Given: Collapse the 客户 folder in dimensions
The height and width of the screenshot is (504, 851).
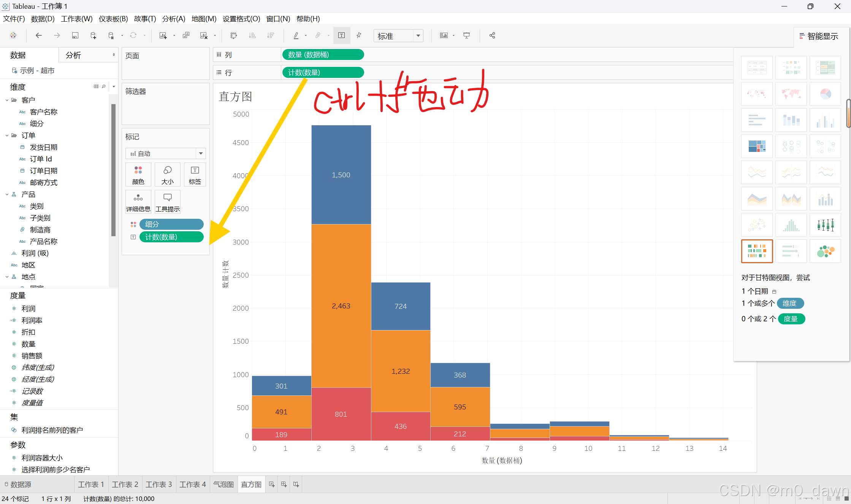Looking at the screenshot, I should coord(7,100).
